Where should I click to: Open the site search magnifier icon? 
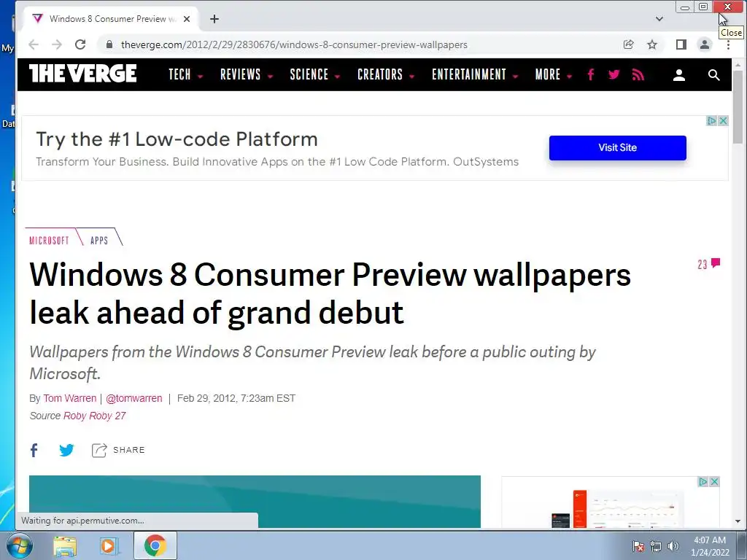[x=713, y=75]
